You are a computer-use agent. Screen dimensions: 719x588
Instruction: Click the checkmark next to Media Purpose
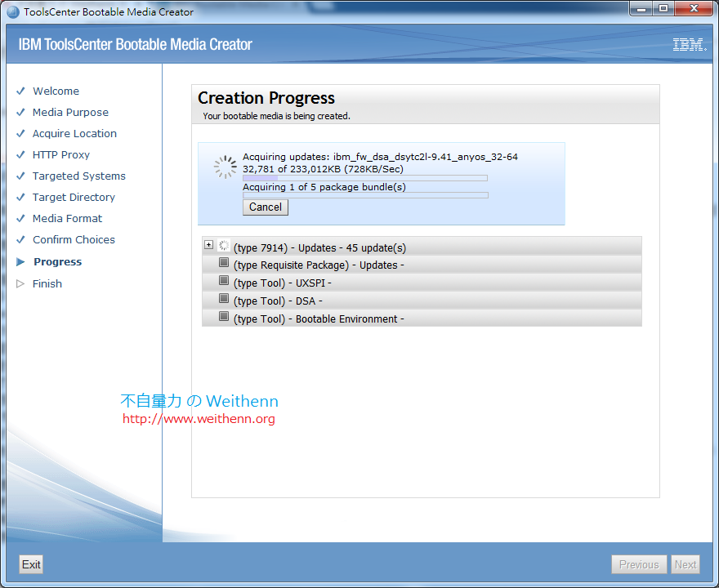[x=20, y=112]
